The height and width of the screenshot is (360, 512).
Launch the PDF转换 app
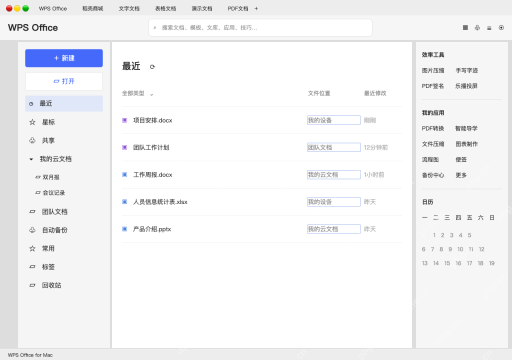[433, 128]
